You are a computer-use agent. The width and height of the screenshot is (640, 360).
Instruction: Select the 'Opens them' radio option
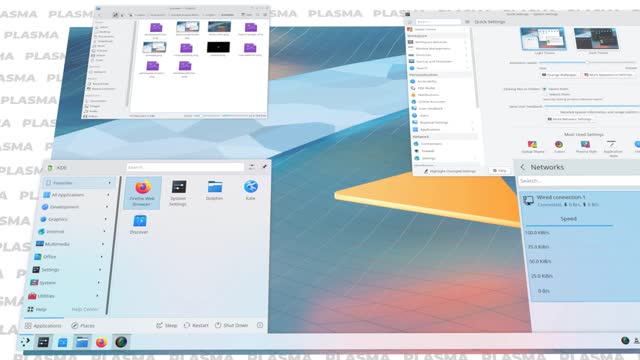(x=544, y=89)
